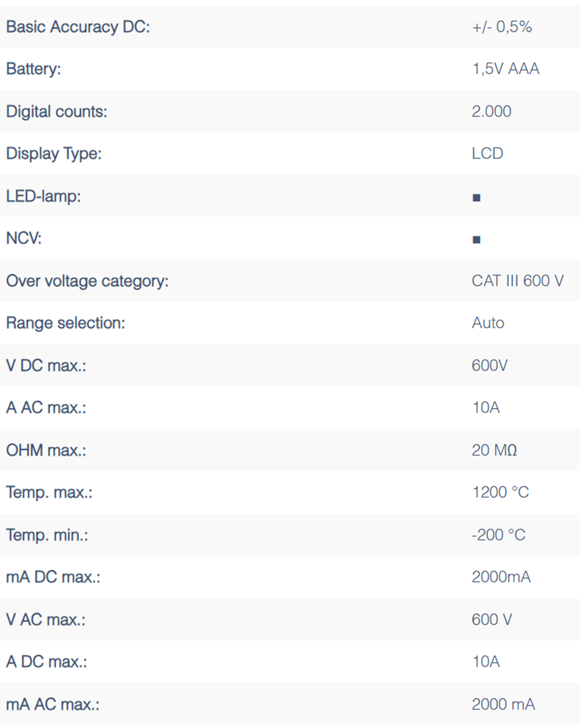Image resolution: width=580 pixels, height=728 pixels.
Task: Click the 2000 mA AC value
Action: [503, 704]
